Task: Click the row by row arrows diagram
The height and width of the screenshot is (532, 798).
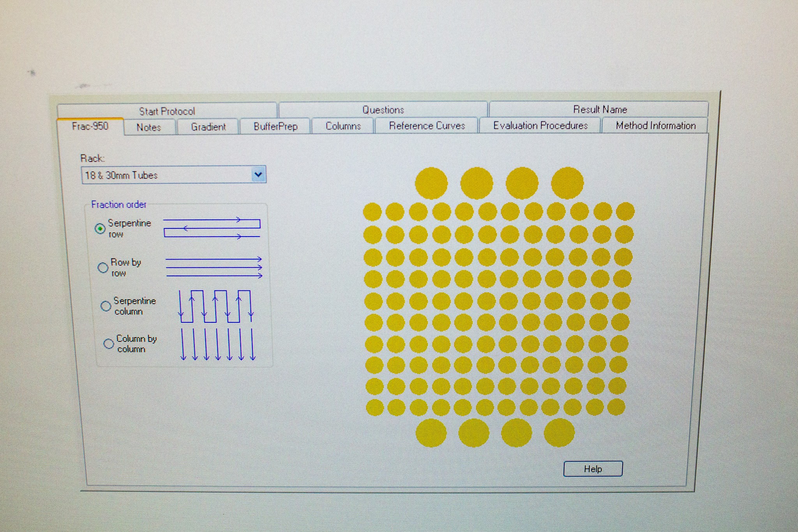Action: (x=214, y=267)
